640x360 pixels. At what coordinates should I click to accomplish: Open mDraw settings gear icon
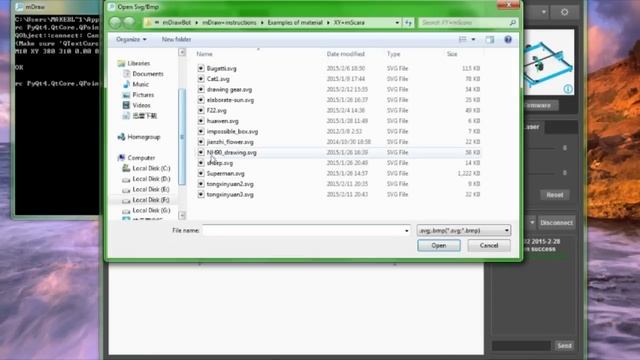[564, 12]
